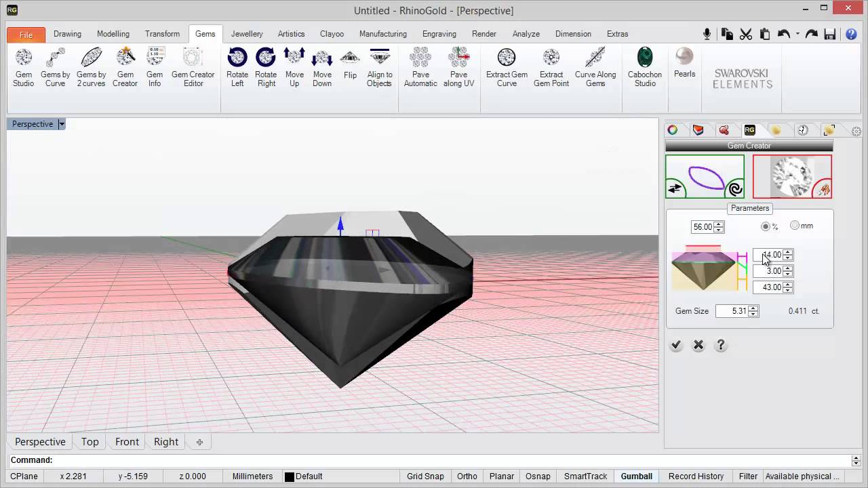Save the file with floppy icon
Screen dimensions: 868x488
pos(830,34)
